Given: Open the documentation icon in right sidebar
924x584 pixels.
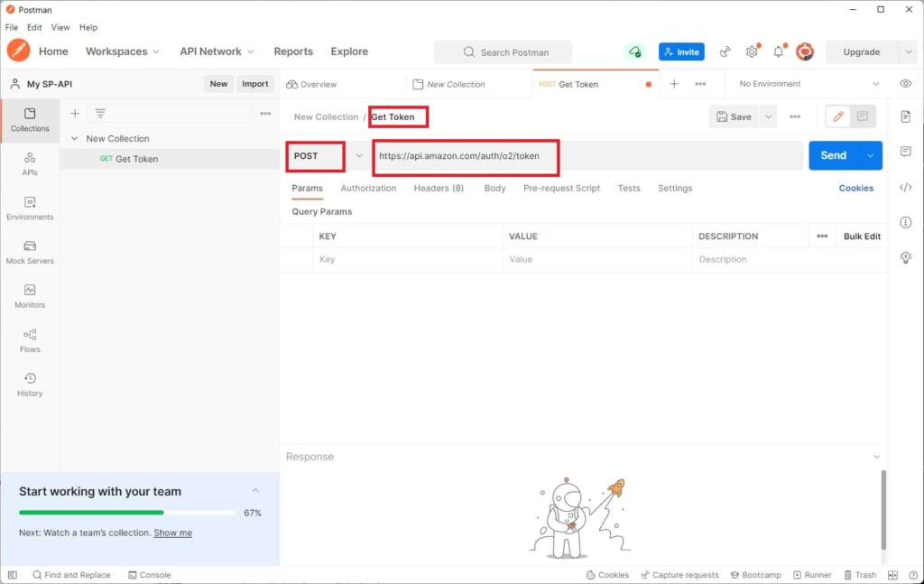Looking at the screenshot, I should 906,116.
